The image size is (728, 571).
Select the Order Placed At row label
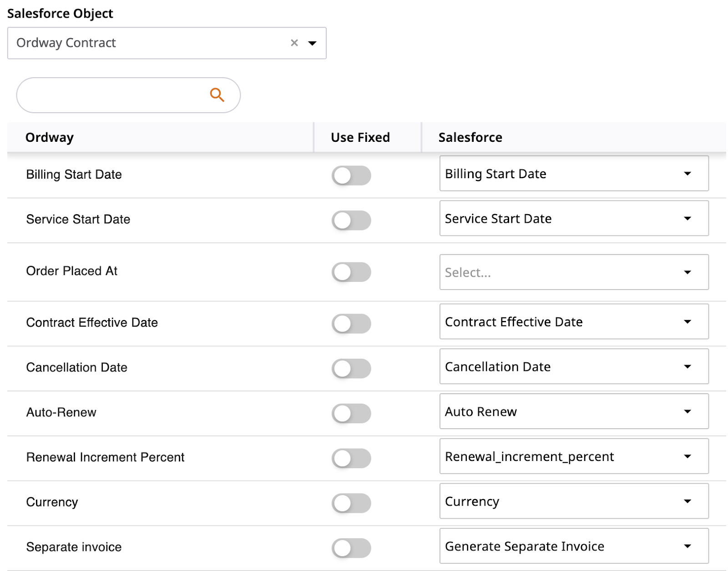[72, 271]
